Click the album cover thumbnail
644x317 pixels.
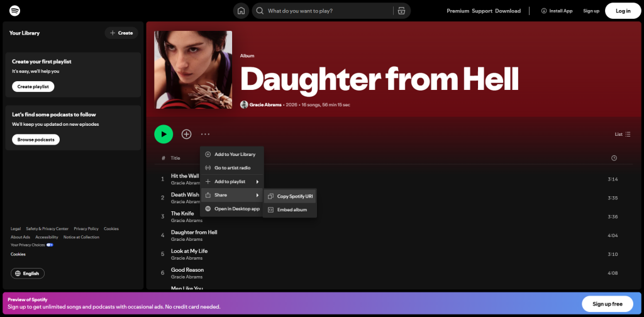point(193,70)
